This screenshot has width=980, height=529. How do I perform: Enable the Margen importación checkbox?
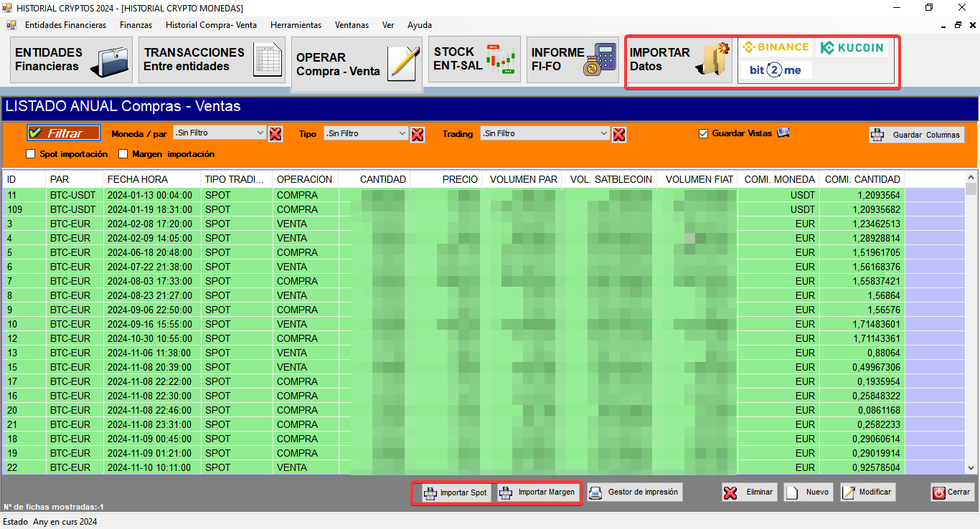click(x=123, y=154)
